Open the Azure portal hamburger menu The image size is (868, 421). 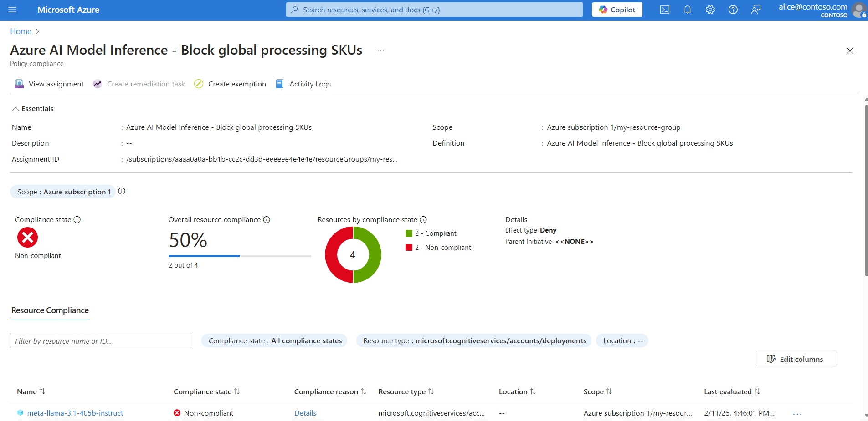coord(12,10)
